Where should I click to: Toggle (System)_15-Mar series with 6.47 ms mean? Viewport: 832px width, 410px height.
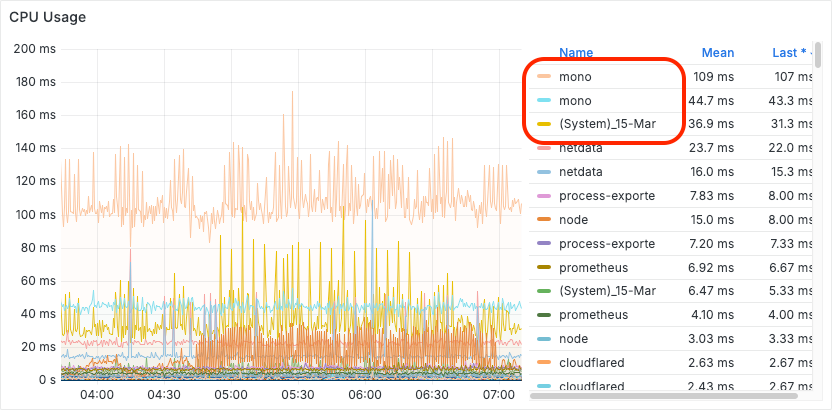608,291
